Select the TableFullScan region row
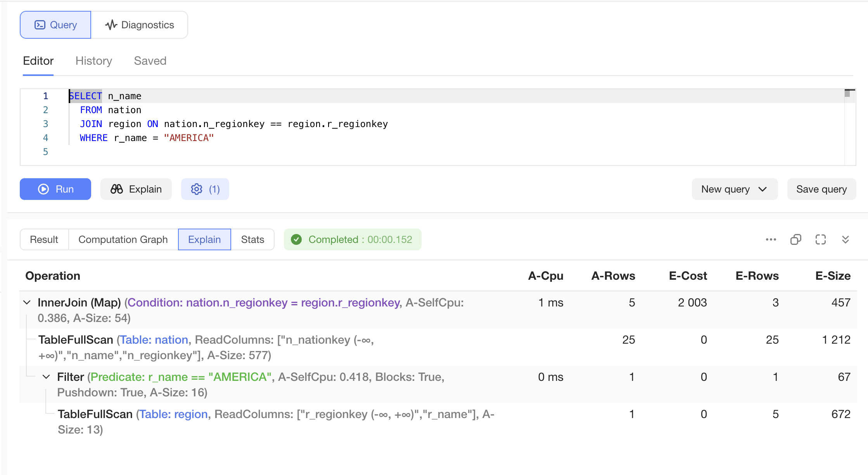 coord(437,422)
